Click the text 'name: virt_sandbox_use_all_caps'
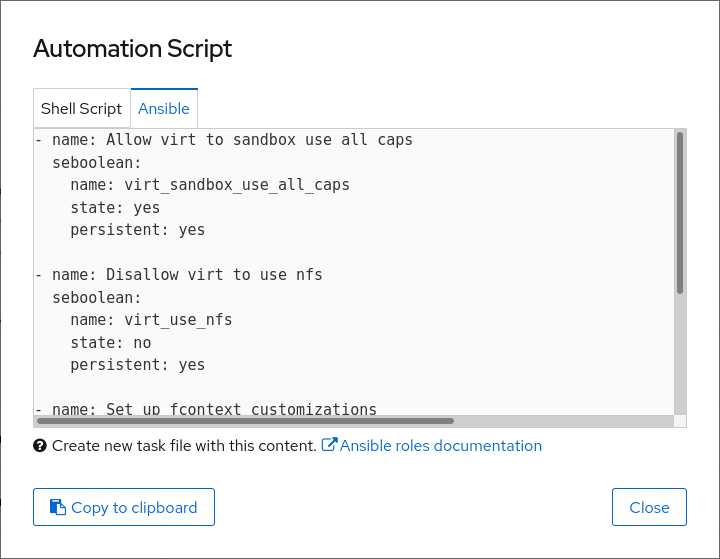 point(210,185)
